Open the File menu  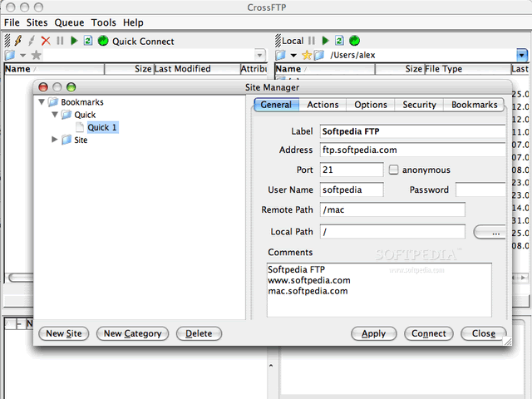pos(12,22)
